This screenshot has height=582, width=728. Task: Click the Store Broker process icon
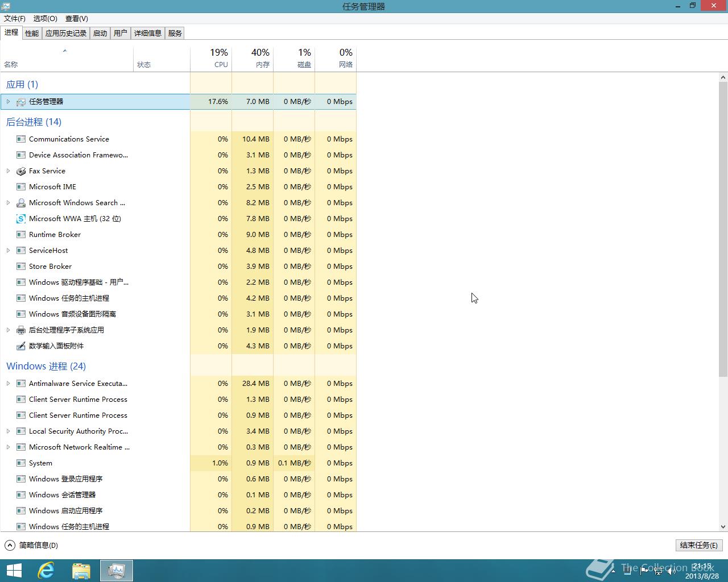coord(21,267)
